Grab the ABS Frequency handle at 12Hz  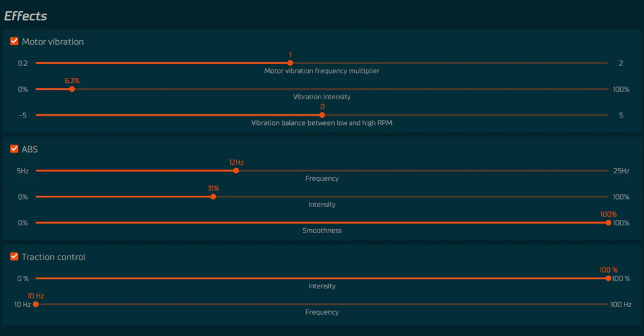coord(236,170)
